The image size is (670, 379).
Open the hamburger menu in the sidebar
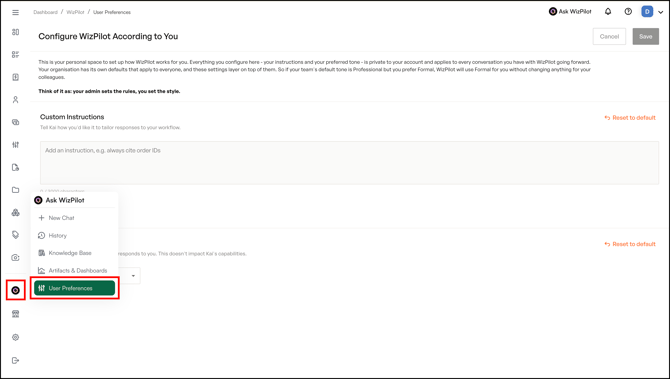(15, 12)
